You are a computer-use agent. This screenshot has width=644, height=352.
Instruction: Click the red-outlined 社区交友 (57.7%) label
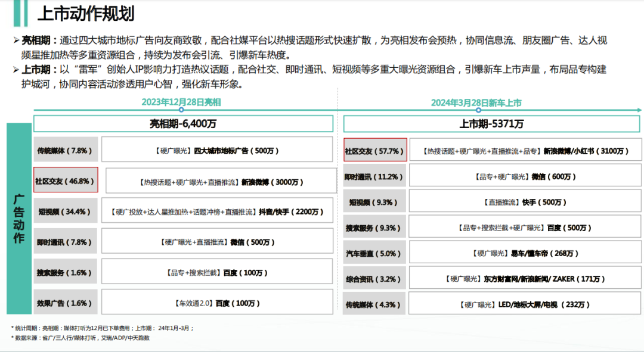coord(376,150)
